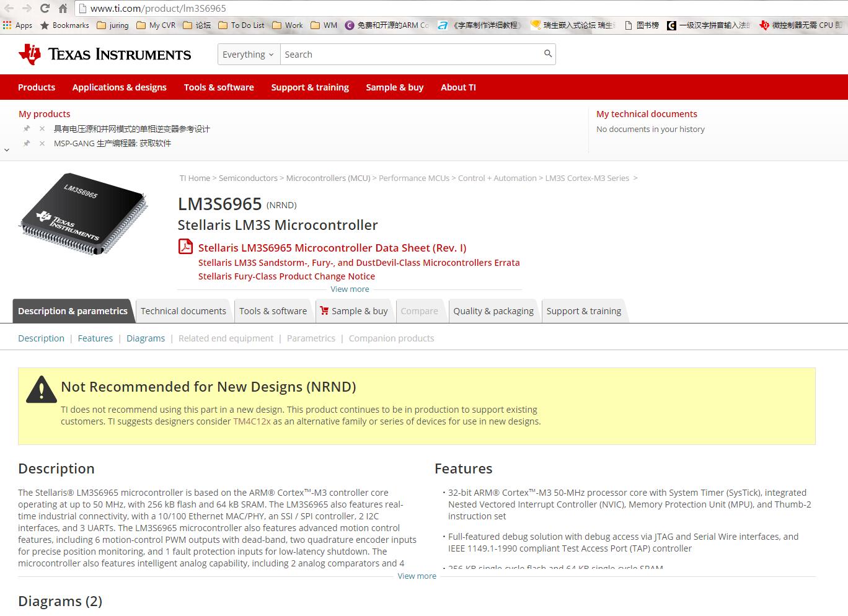This screenshot has height=616, width=848.
Task: Click into the Search input field
Action: point(411,55)
